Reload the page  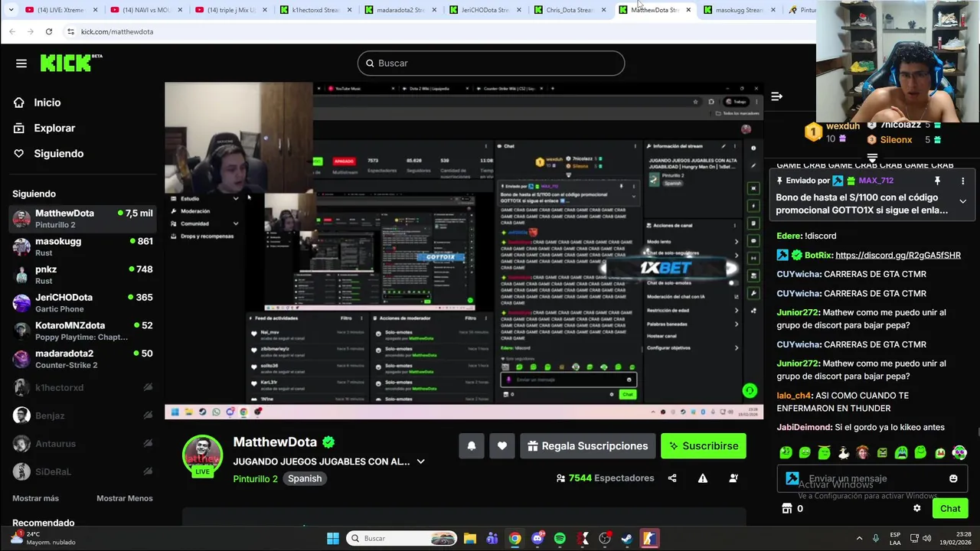[x=49, y=31]
